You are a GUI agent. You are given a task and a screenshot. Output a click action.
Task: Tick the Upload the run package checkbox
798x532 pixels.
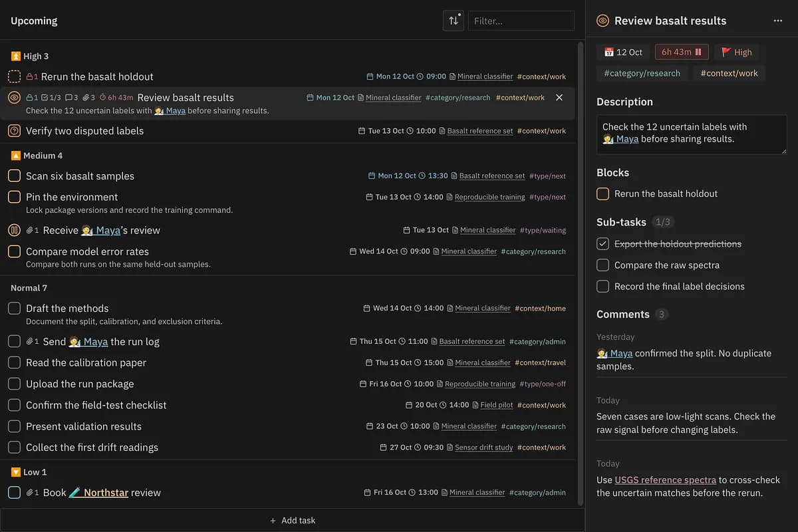coord(14,384)
